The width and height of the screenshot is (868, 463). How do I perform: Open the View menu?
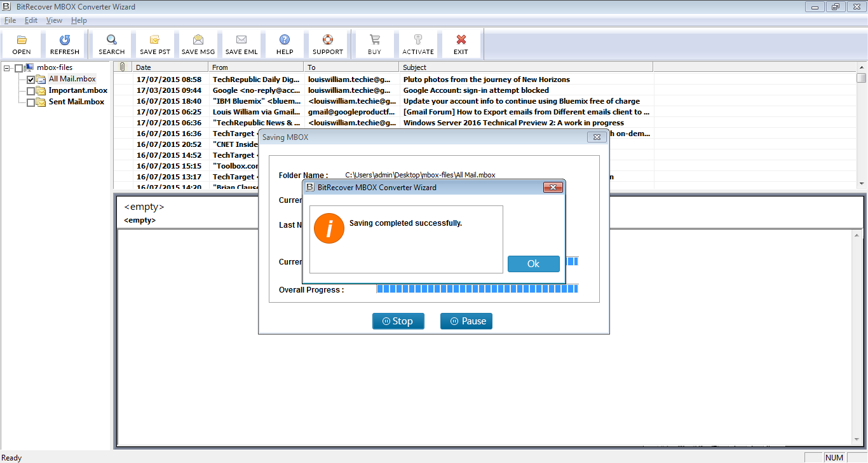(x=55, y=20)
